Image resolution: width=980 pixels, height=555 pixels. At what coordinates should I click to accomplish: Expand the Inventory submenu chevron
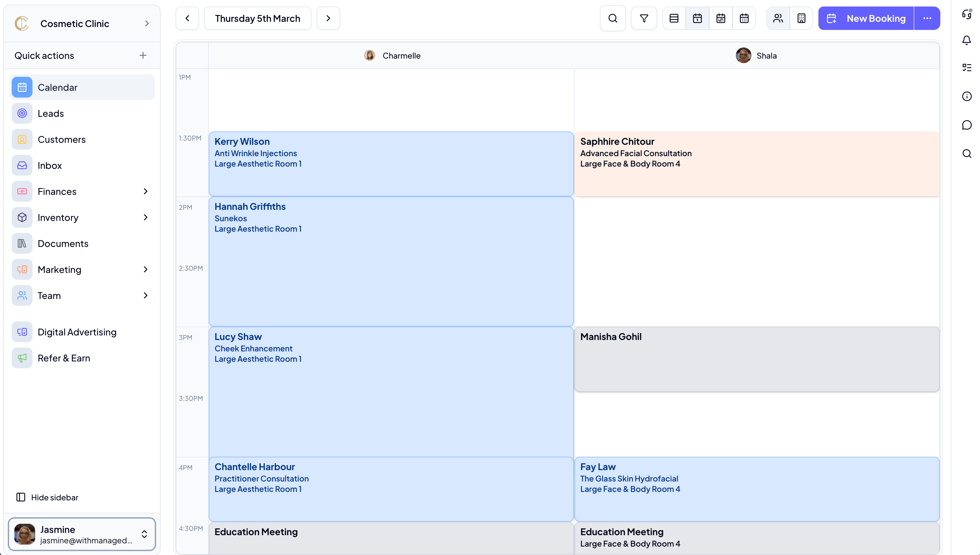click(145, 217)
